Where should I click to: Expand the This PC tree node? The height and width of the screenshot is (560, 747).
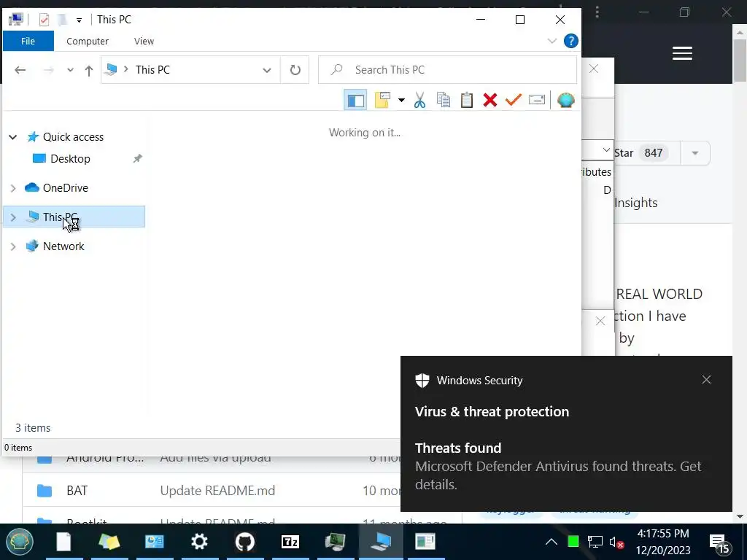pyautogui.click(x=13, y=217)
